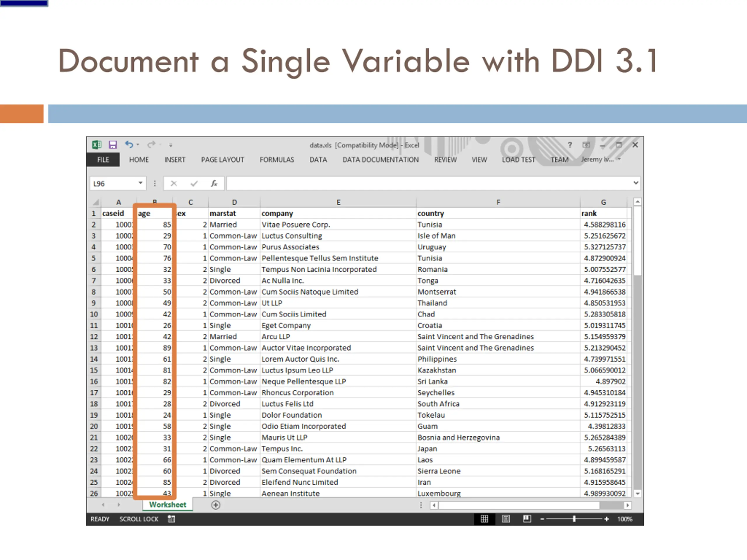Select column D header
The height and width of the screenshot is (560, 747).
[x=234, y=202]
